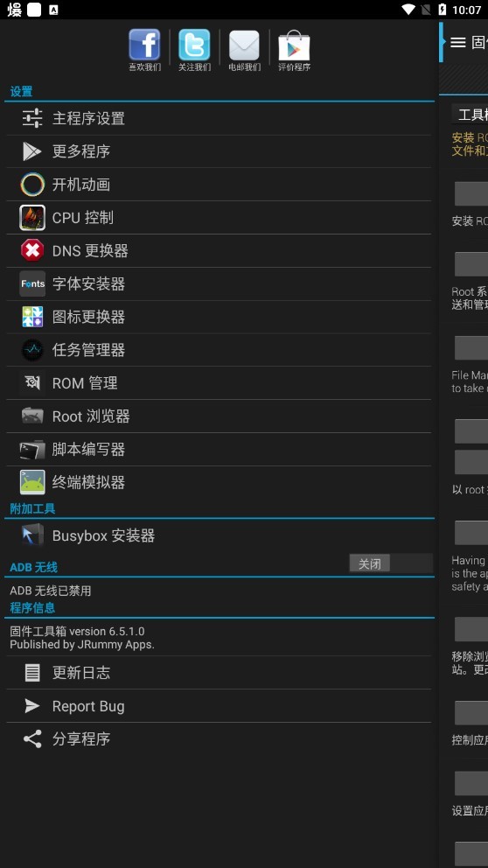Open CPU 控制 flame icon

[32, 218]
